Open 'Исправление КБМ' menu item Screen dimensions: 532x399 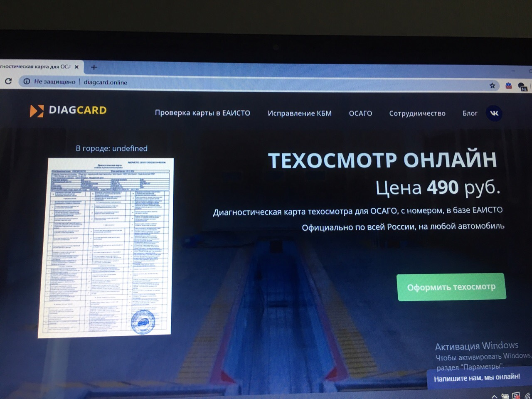click(300, 113)
